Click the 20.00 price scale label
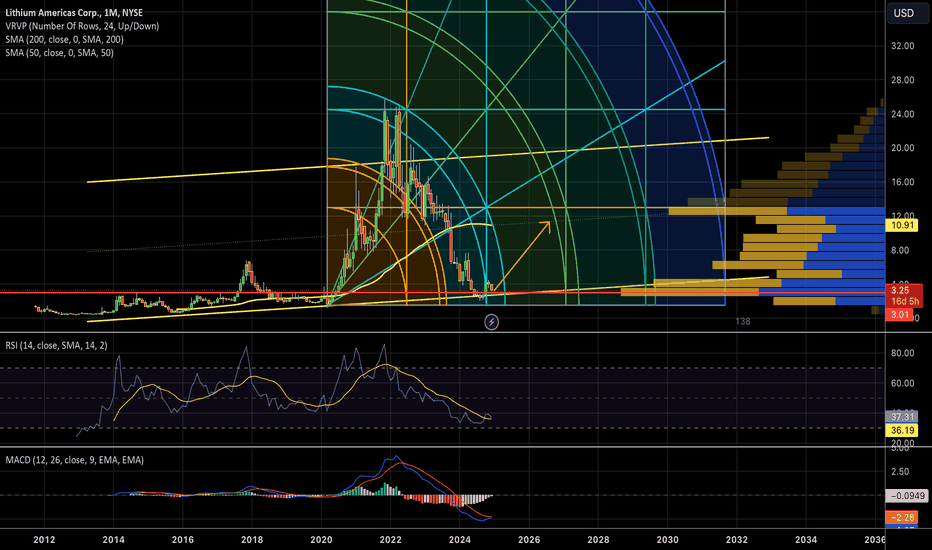 [x=902, y=148]
